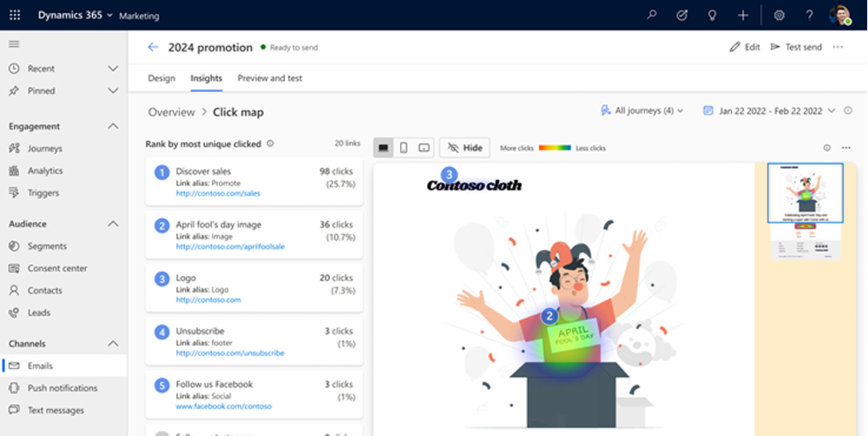Click the '20 links' label
The image size is (868, 436).
click(x=347, y=143)
